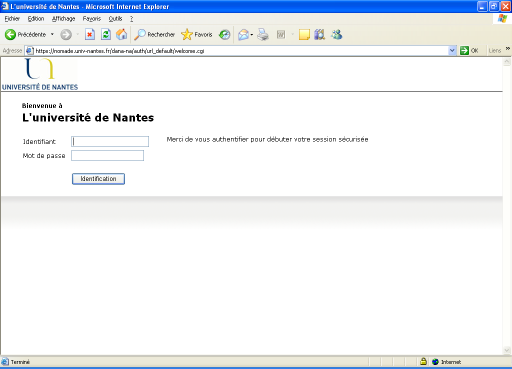Screen dimensions: 512x369
Task: Click the Université de Nantes logo
Action: 40,74
